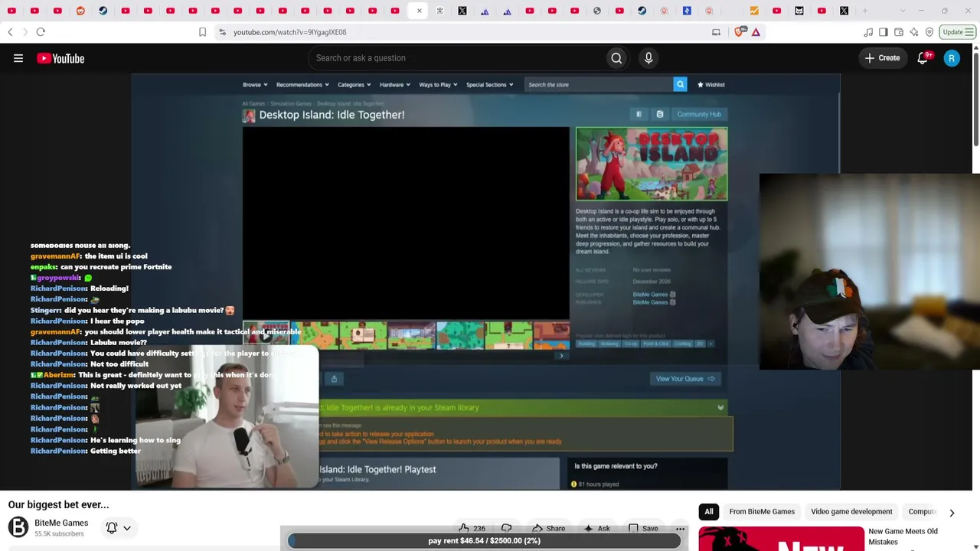
Task: Click the browser Update button
Action: (959, 32)
